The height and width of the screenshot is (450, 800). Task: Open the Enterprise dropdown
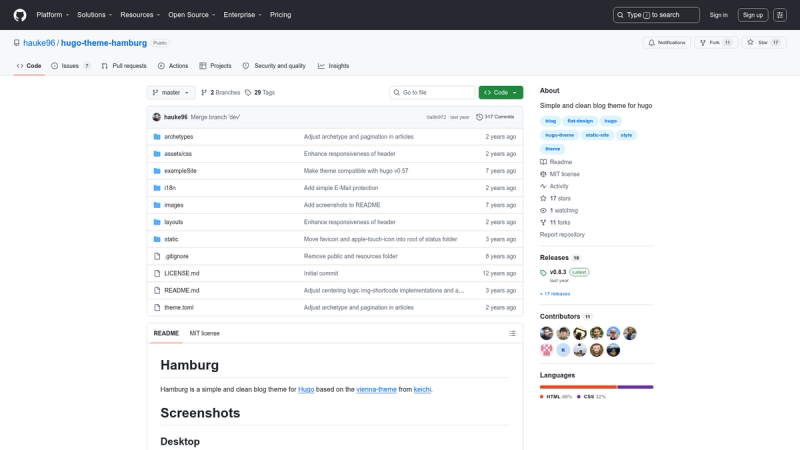242,15
